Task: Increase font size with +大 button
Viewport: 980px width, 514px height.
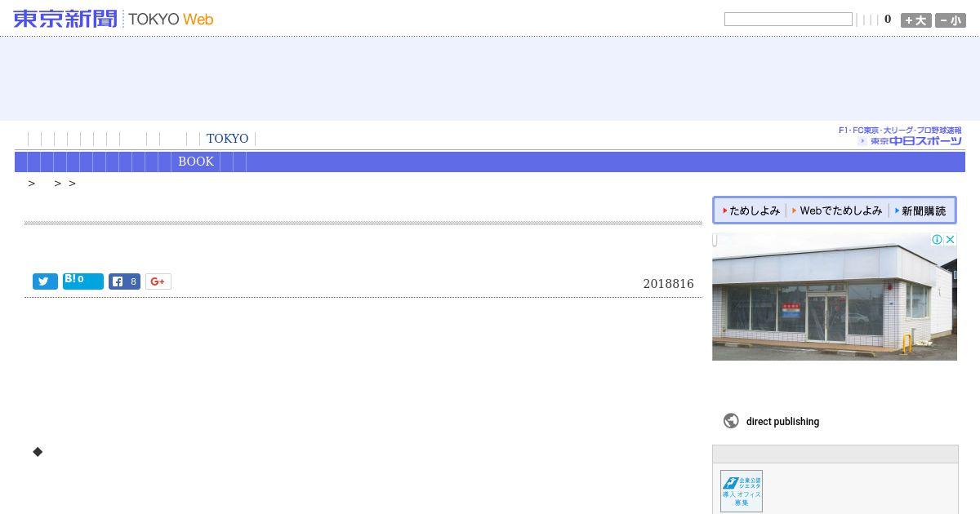Action: point(915,20)
